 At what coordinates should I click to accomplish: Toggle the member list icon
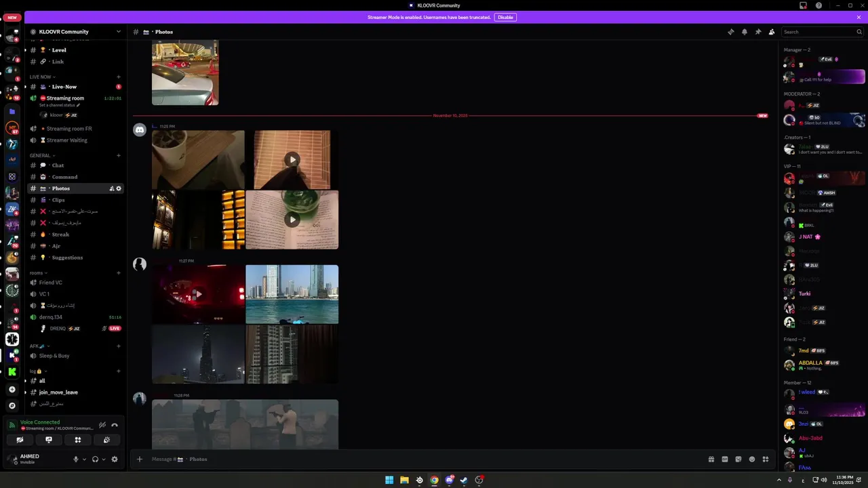[x=772, y=32]
